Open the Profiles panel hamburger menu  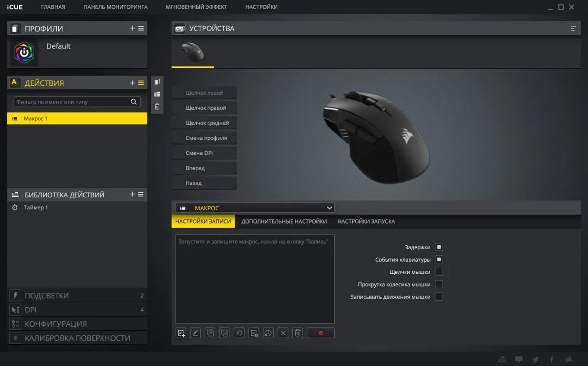click(141, 28)
